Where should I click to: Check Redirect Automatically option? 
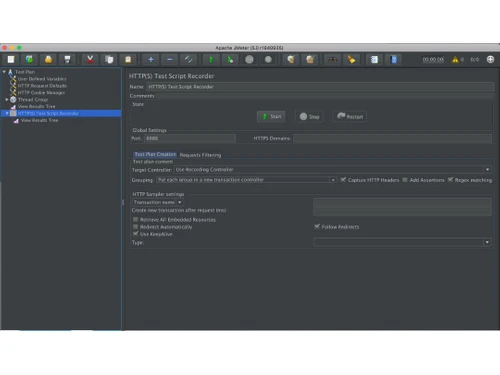click(x=135, y=227)
